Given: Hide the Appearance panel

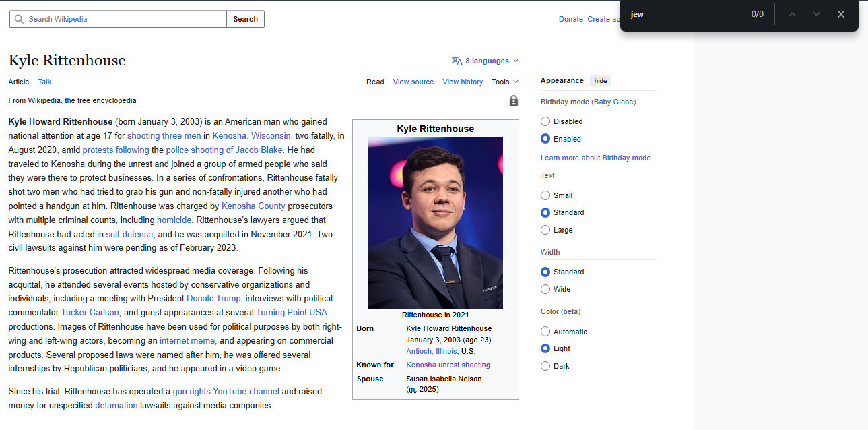Looking at the screenshot, I should (x=600, y=80).
